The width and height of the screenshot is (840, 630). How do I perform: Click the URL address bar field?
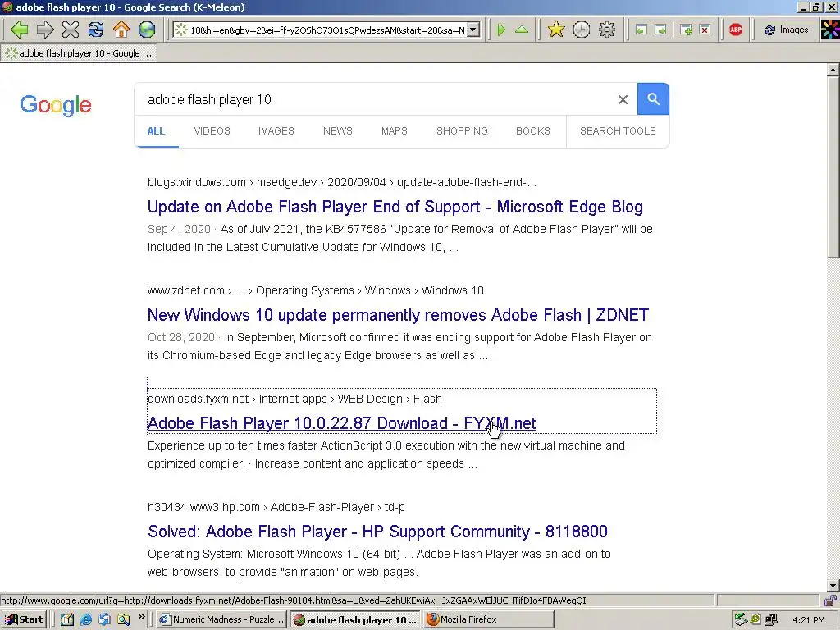pyautogui.click(x=326, y=30)
